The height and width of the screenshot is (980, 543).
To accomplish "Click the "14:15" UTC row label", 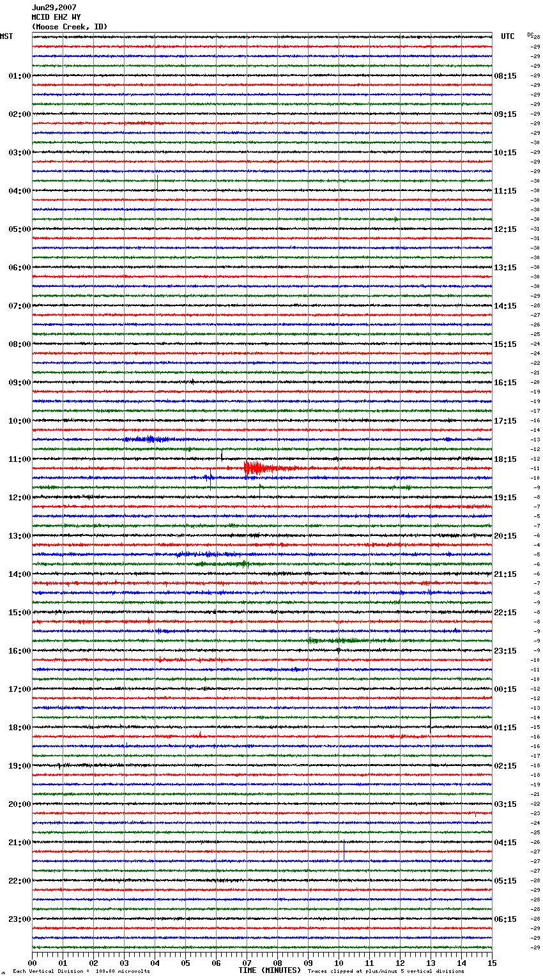I will (505, 306).
